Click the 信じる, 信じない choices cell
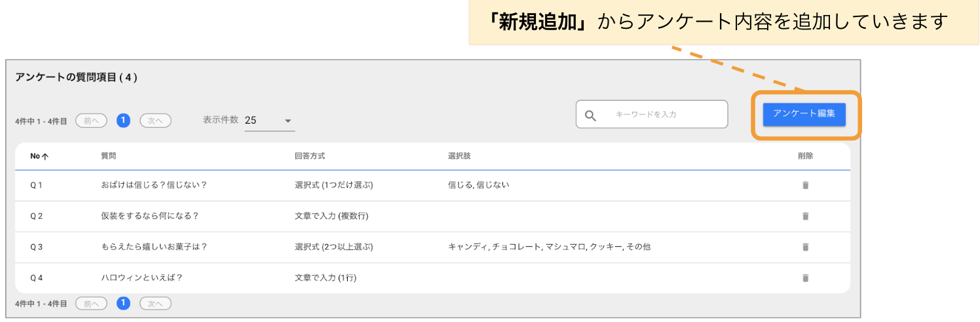 coord(478,185)
